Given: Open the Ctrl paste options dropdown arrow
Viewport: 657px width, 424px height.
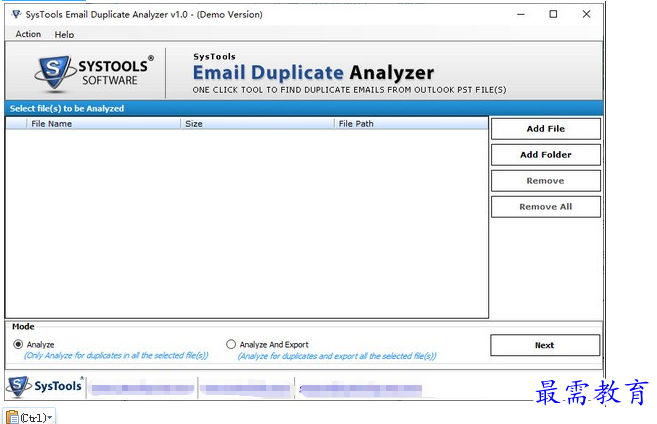Looking at the screenshot, I should click(50, 417).
